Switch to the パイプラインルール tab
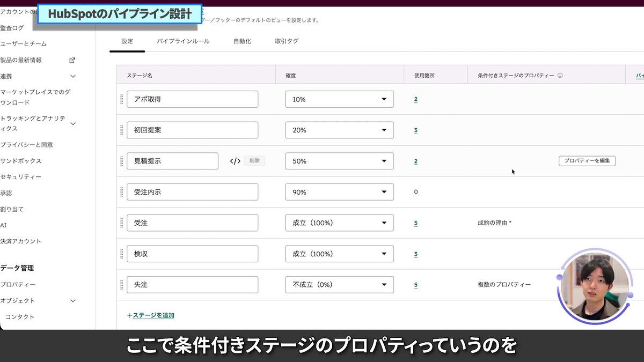The height and width of the screenshot is (362, 644). tap(183, 41)
